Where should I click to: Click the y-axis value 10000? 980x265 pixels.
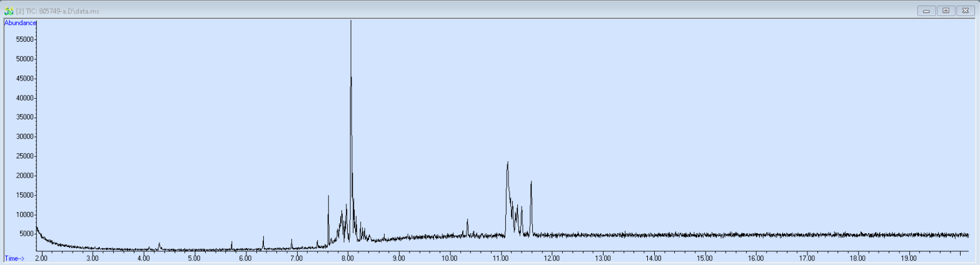coord(25,214)
